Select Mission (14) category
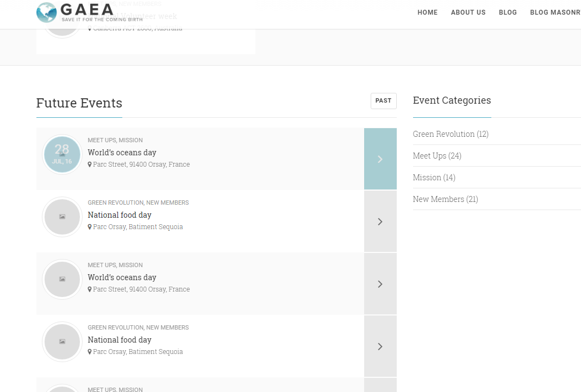Viewport: 581px width, 392px height. point(434,178)
